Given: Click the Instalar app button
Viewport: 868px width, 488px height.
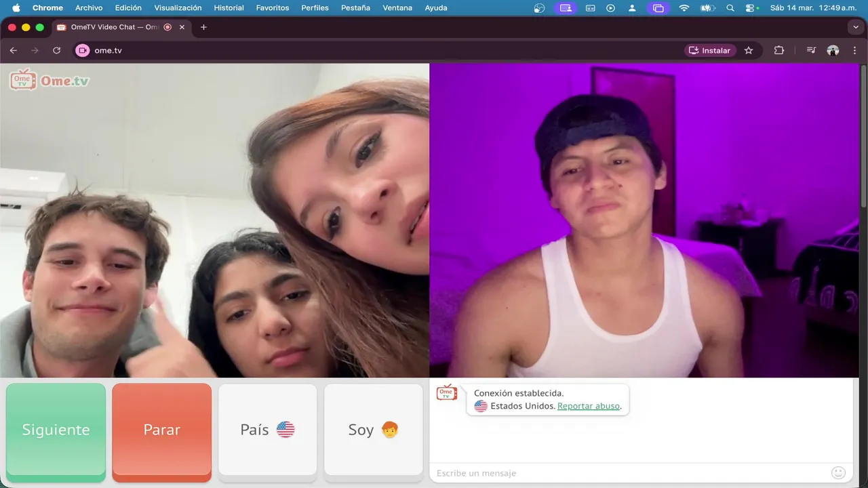Looking at the screenshot, I should [x=710, y=50].
